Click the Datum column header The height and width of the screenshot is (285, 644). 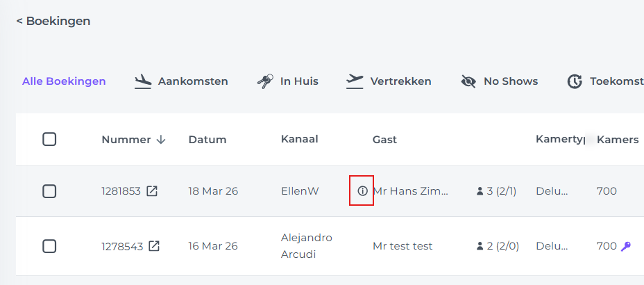(x=207, y=140)
